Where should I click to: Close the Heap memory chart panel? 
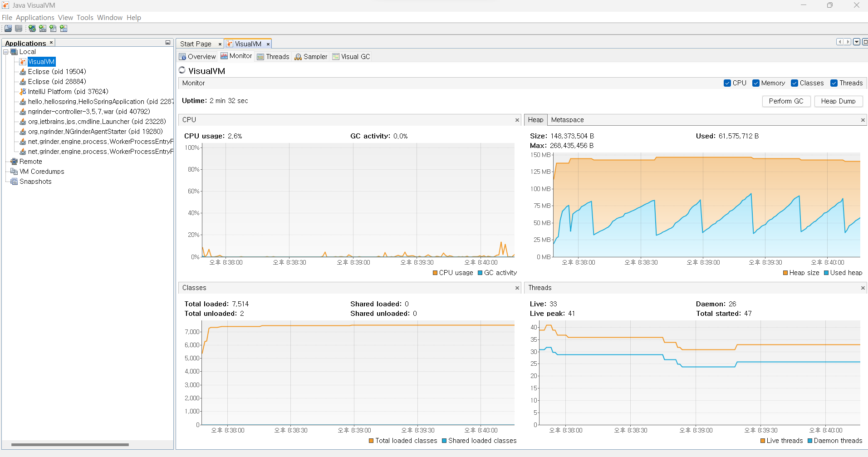[x=863, y=120]
